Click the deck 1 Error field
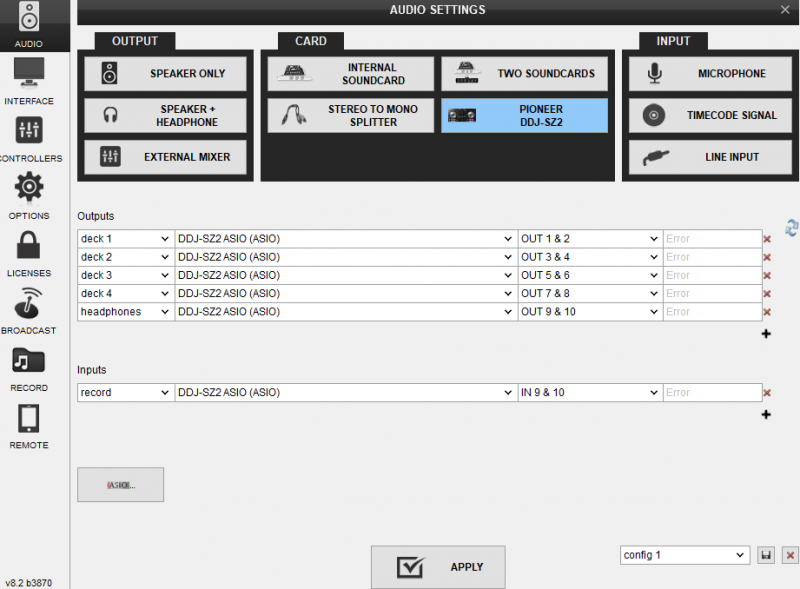Viewport: 800px width, 589px height. [712, 239]
